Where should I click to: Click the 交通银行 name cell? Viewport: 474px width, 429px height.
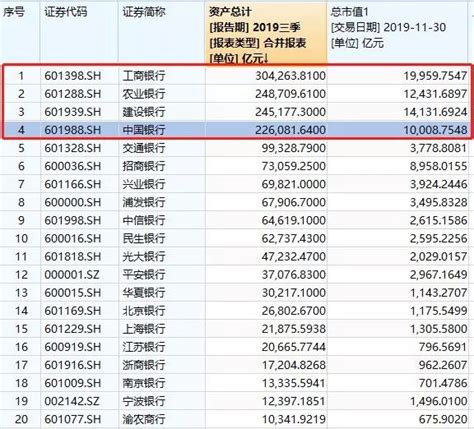[x=144, y=148]
